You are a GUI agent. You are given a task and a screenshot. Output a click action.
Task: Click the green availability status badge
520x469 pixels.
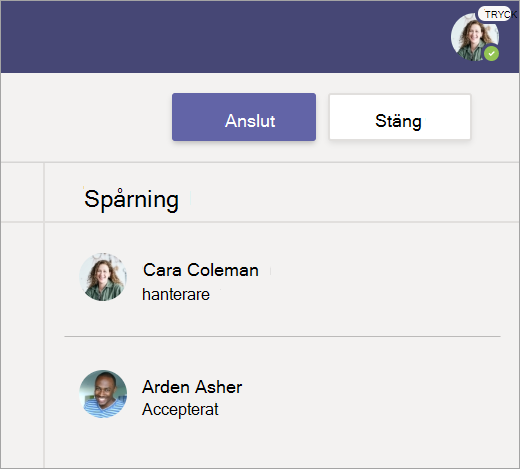(x=491, y=53)
